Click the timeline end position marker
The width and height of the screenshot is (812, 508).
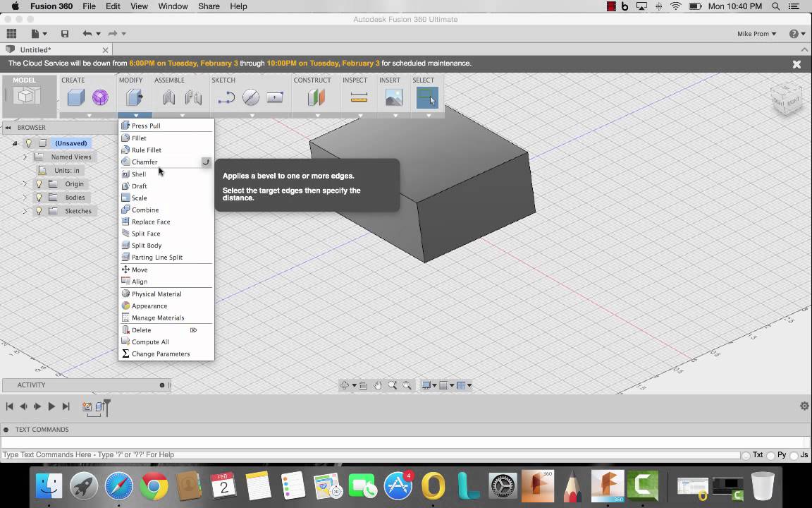(107, 407)
